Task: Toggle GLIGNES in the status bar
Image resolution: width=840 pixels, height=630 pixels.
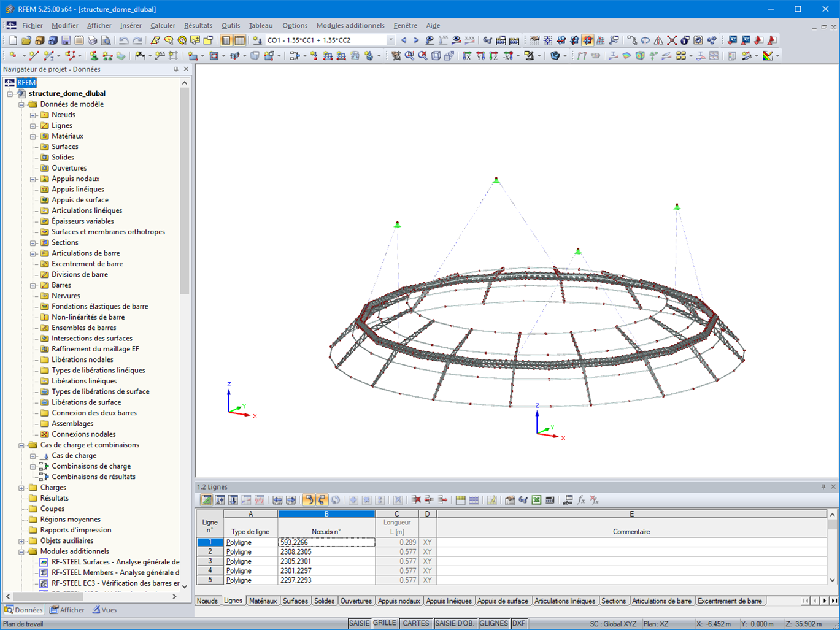Action: click(x=494, y=623)
